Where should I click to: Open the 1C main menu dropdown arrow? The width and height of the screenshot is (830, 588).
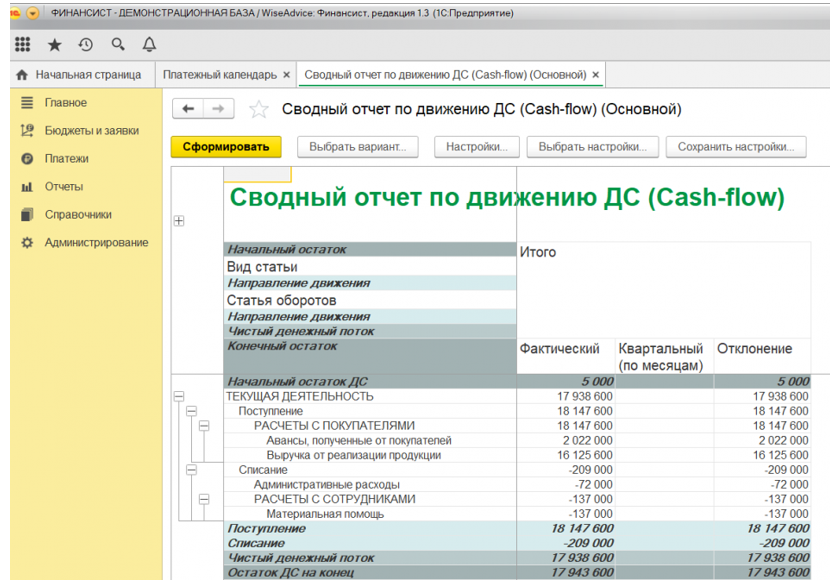tap(33, 13)
